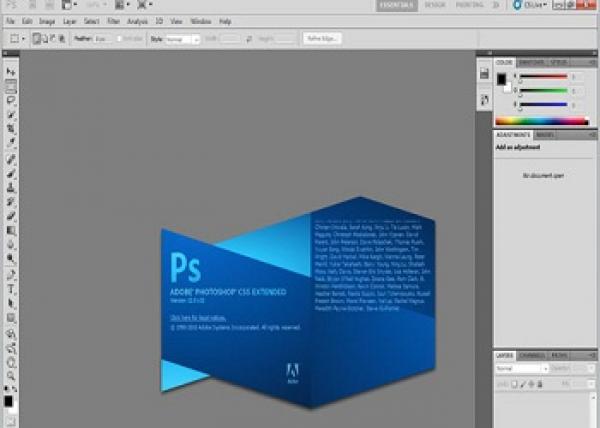The height and width of the screenshot is (428, 600).
Task: Select the Zoom tool
Action: tap(11, 376)
